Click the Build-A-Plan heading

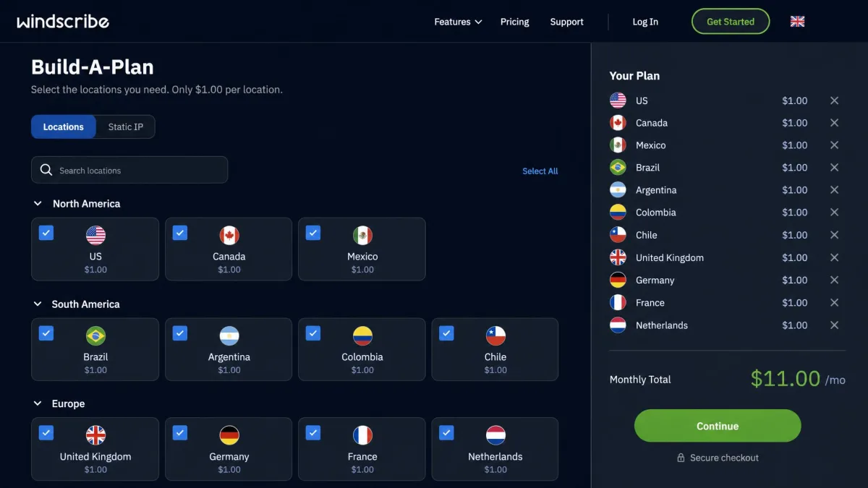(x=93, y=67)
